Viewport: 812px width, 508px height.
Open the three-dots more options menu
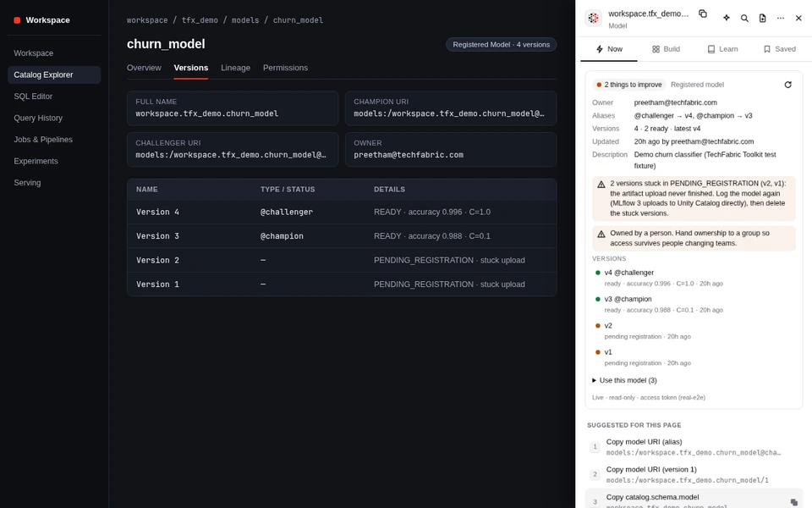click(x=781, y=18)
